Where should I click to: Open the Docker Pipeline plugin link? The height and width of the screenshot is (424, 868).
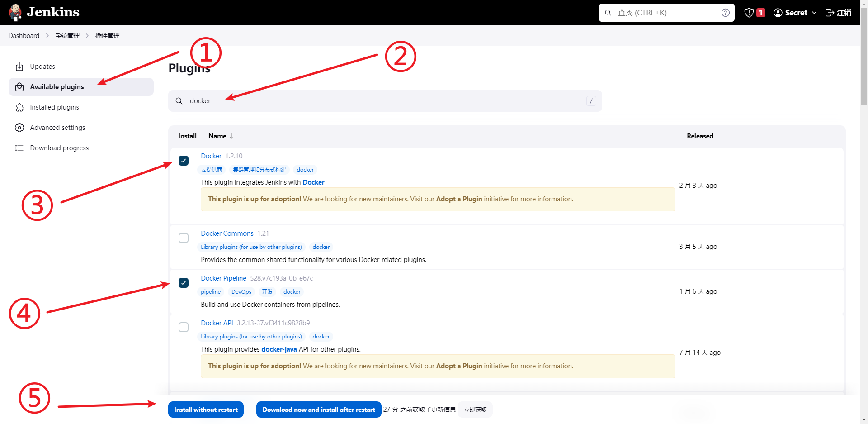(x=223, y=278)
